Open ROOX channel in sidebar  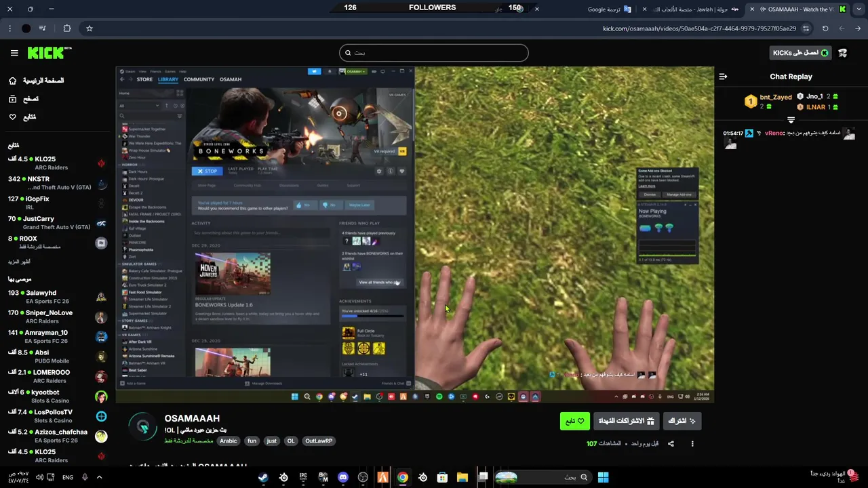[x=58, y=243]
